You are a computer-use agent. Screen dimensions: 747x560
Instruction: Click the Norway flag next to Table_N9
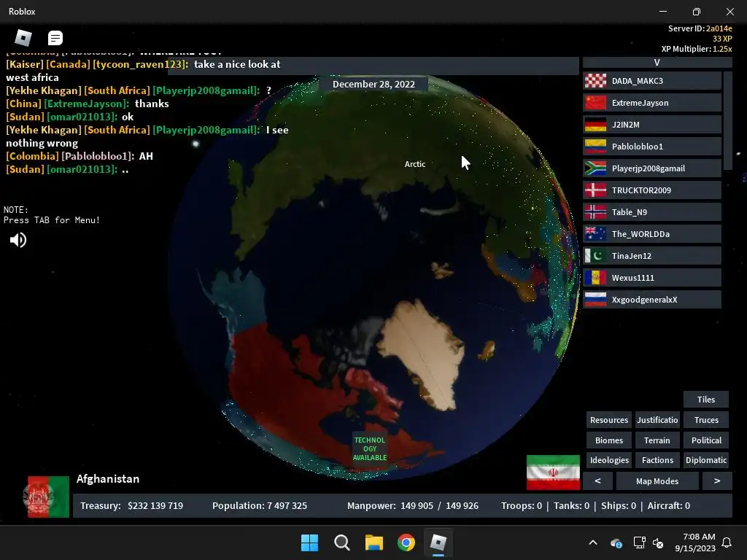click(595, 212)
